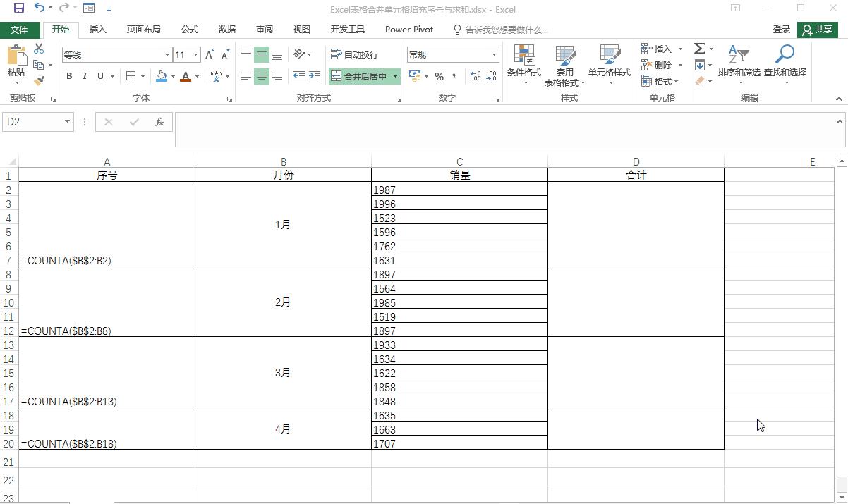
Task: Toggle 合并后居中 merge and center
Action: point(359,76)
